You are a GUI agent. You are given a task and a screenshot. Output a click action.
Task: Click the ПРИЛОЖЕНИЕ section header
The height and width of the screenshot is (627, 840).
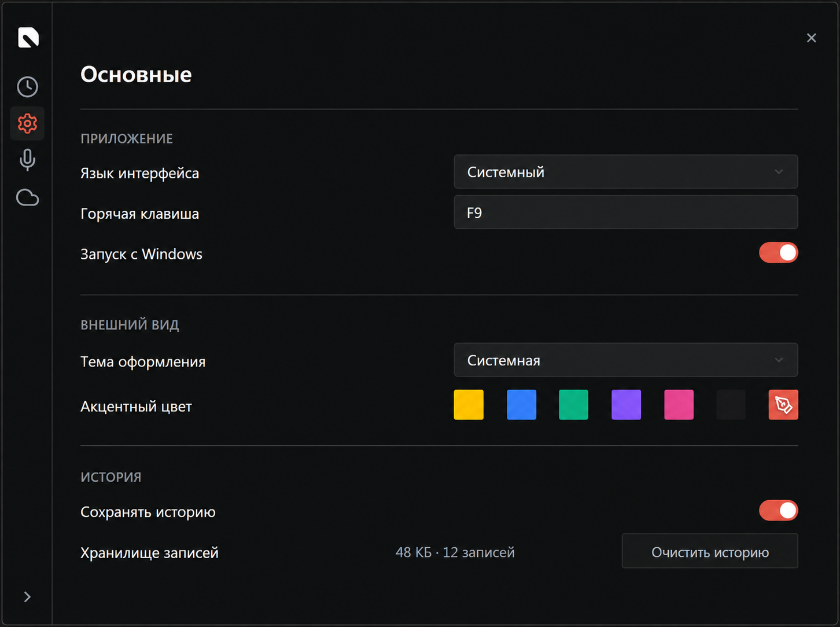(x=127, y=139)
